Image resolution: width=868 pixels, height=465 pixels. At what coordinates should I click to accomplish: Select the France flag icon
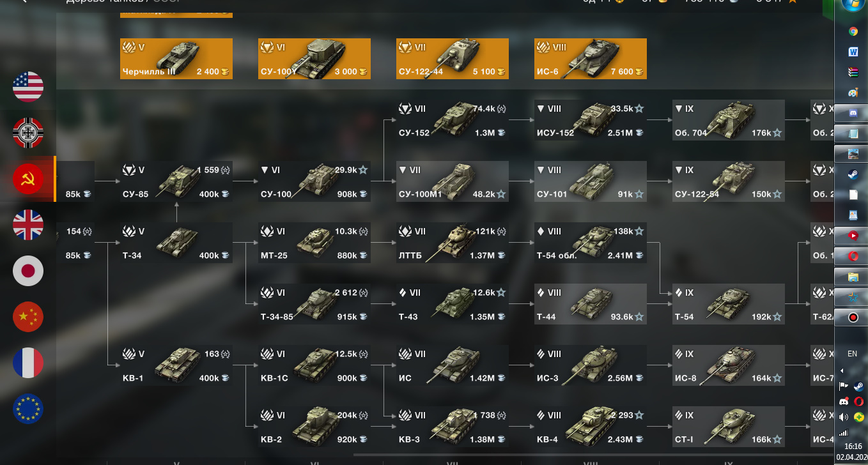[28, 363]
